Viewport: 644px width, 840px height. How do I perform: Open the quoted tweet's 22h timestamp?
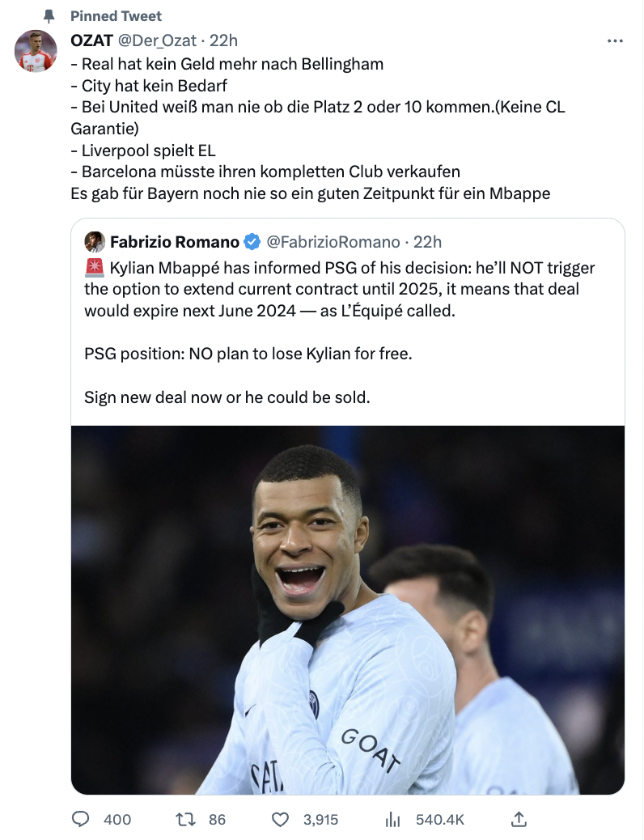tap(428, 242)
